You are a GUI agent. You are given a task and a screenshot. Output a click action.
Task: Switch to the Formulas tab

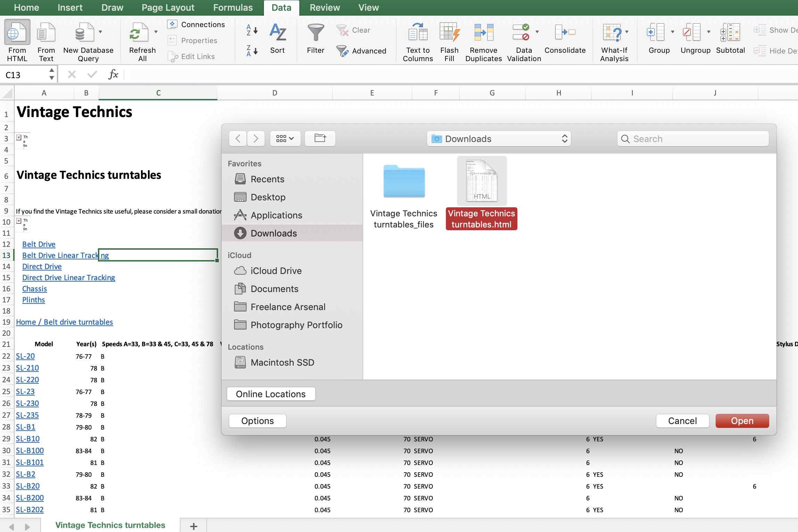pyautogui.click(x=233, y=8)
